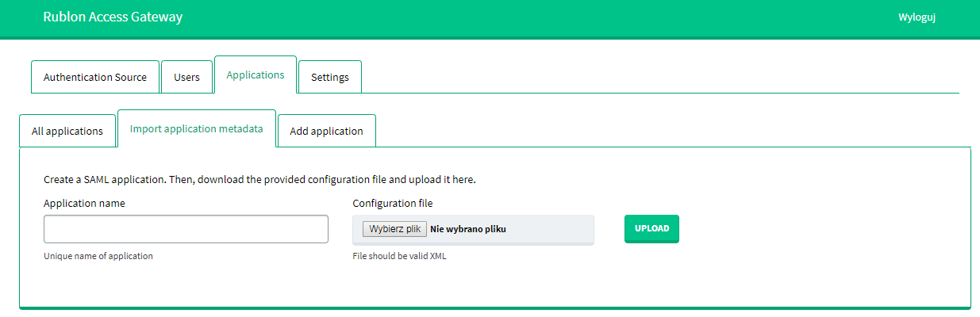Select the Import application metadata sub-tab
The image size is (980, 317).
pos(196,128)
